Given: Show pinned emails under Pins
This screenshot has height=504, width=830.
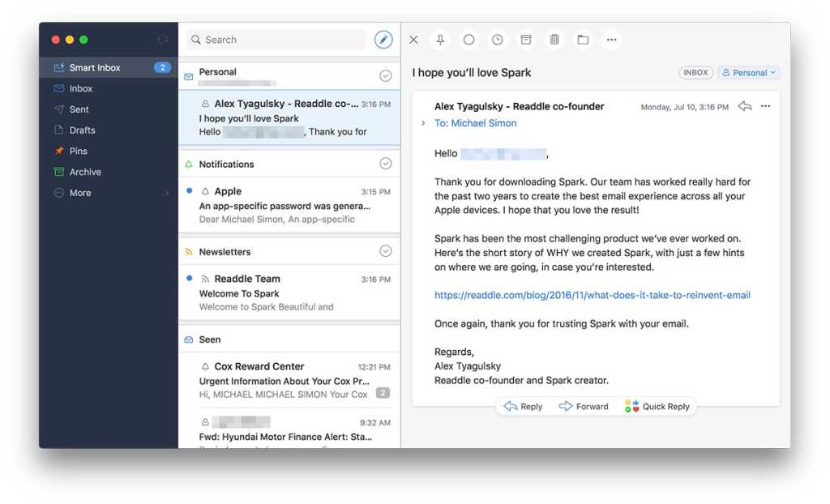Looking at the screenshot, I should [x=109, y=151].
